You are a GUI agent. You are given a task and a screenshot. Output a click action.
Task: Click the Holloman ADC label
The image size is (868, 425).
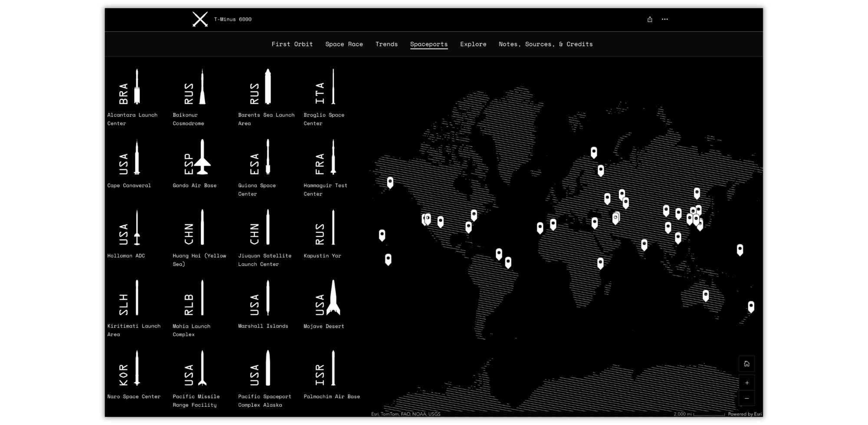tap(126, 256)
